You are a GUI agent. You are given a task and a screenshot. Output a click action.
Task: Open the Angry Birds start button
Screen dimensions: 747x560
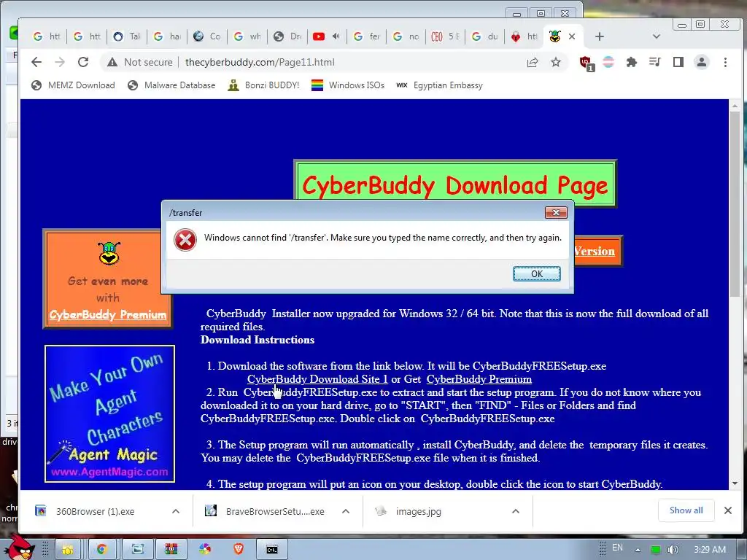point(21,546)
